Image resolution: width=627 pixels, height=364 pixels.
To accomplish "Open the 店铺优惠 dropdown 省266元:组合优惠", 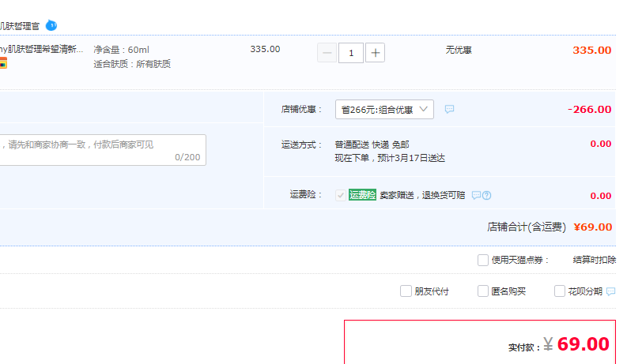I will click(384, 110).
